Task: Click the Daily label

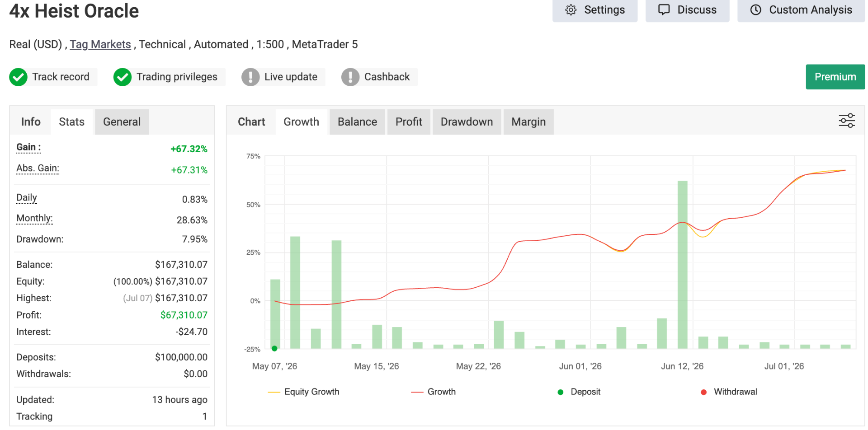Action: tap(27, 198)
